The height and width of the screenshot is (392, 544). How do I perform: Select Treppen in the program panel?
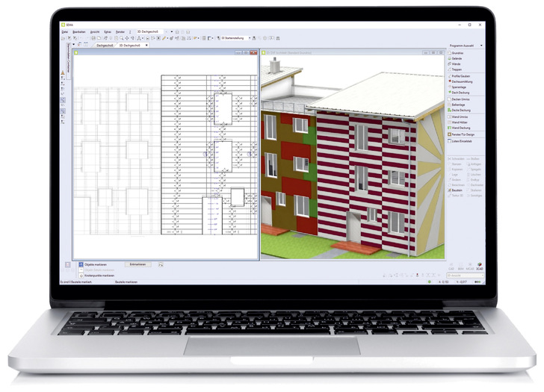[456, 69]
